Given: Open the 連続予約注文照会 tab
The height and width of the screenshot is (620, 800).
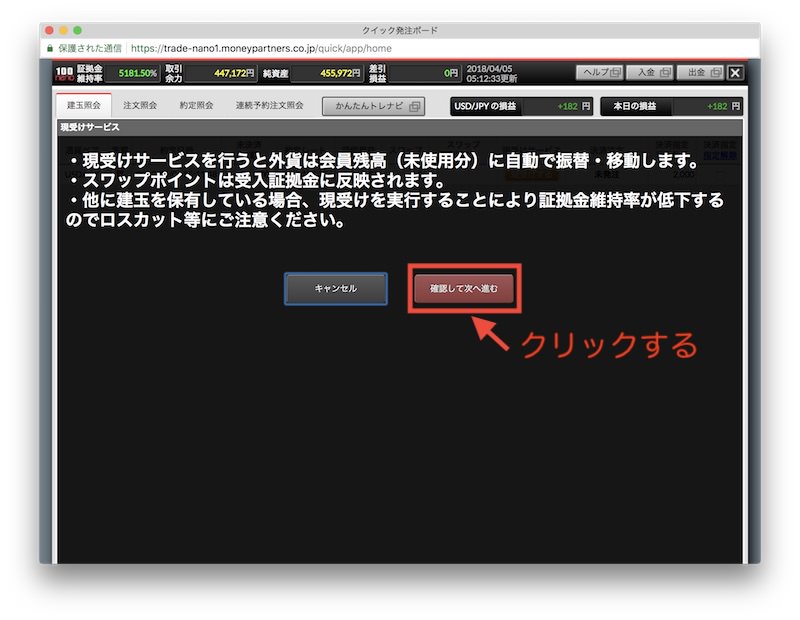Looking at the screenshot, I should pyautogui.click(x=269, y=106).
